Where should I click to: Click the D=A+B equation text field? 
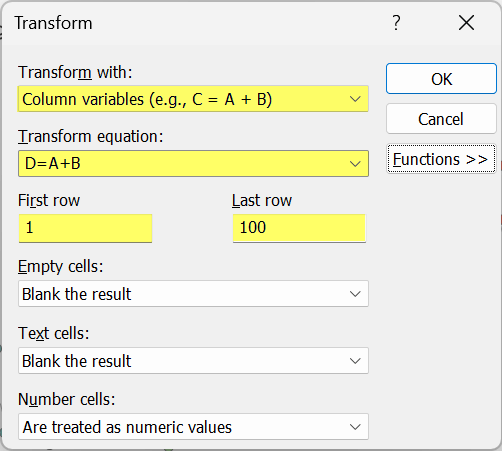[182, 164]
